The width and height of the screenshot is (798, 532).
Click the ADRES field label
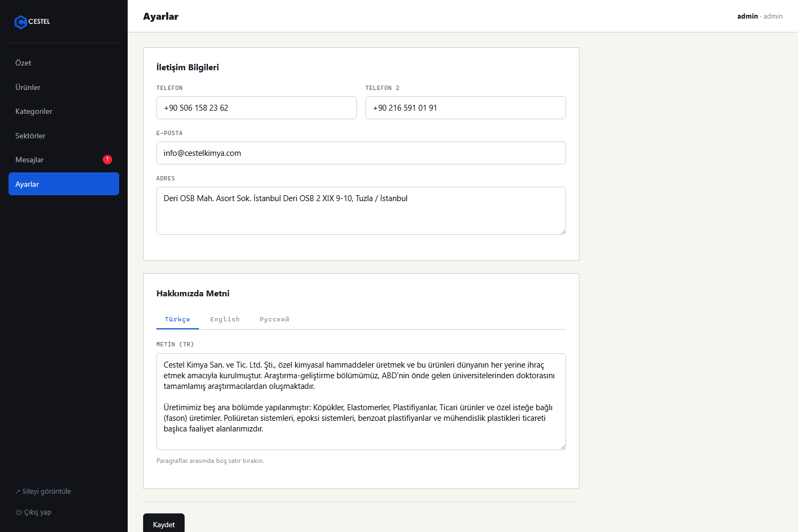[x=166, y=178]
